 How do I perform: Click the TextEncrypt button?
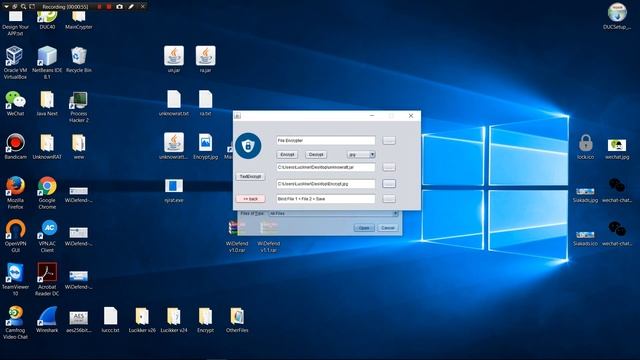coord(250,176)
